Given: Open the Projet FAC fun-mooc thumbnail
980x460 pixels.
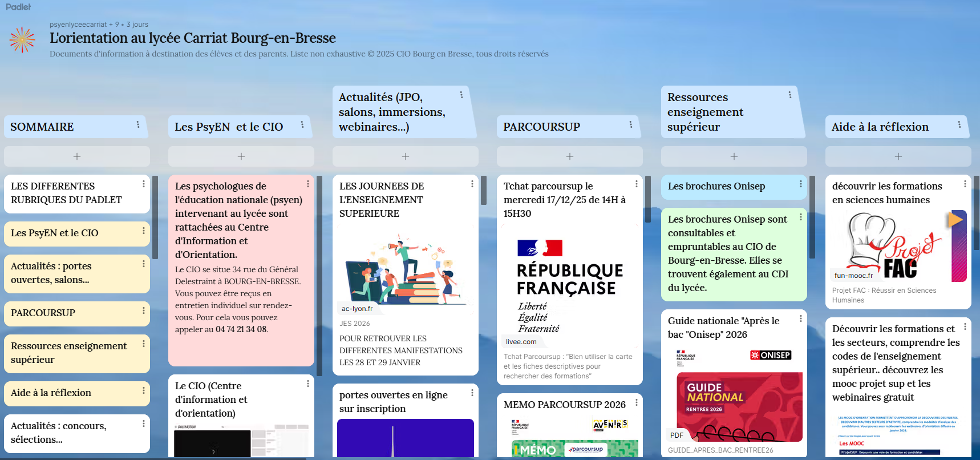Looking at the screenshot, I should click(x=898, y=247).
